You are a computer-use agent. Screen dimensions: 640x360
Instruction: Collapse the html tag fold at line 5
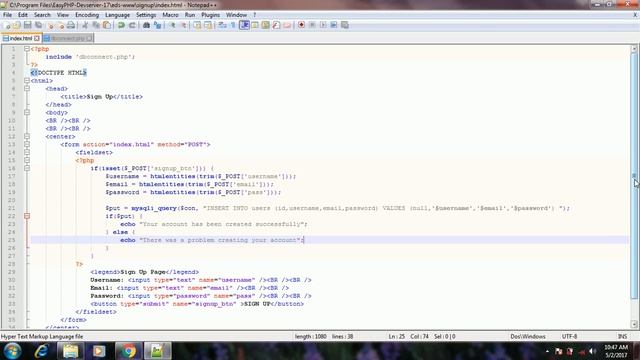[27, 81]
